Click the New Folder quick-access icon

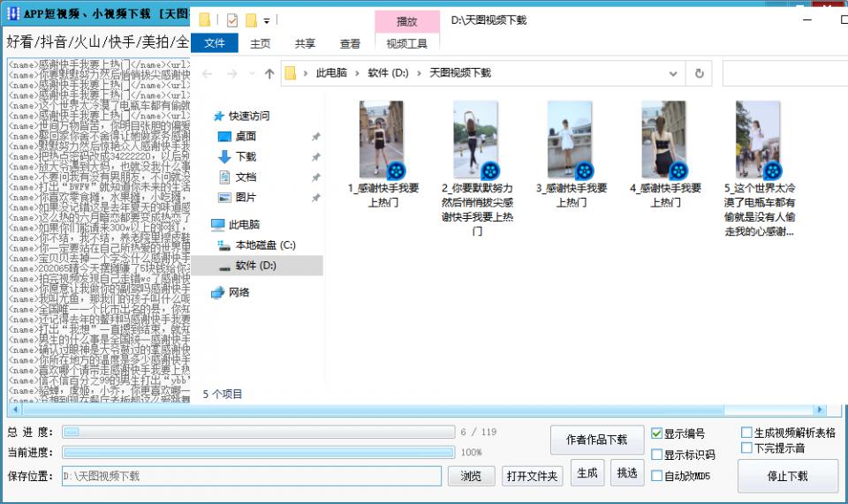(252, 20)
